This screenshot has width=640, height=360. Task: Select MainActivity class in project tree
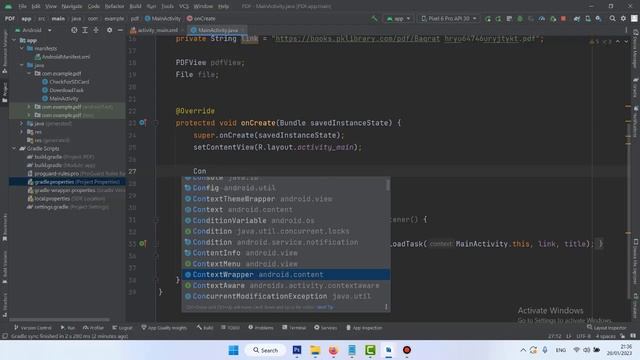(60, 98)
